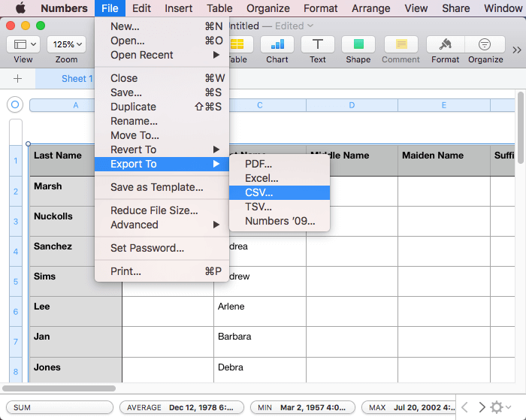Open the Organize toolbar icon
The width and height of the screenshot is (526, 420).
(x=485, y=44)
